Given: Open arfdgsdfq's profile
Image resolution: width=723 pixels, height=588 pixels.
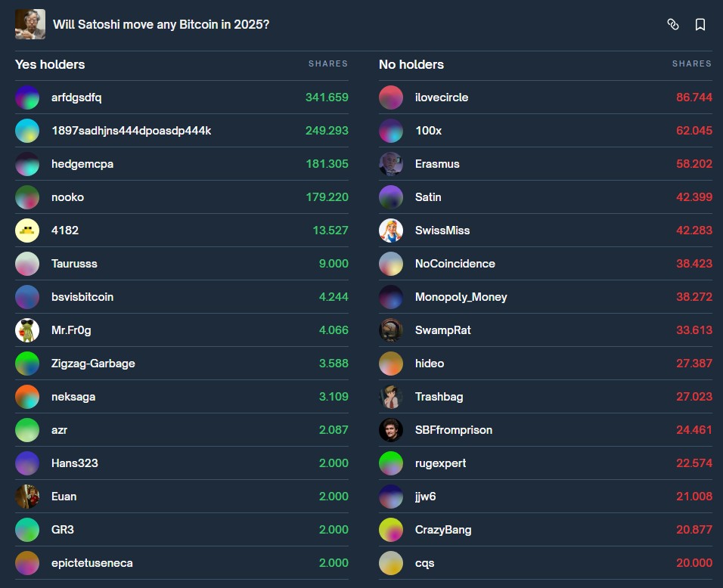Looking at the screenshot, I should click(76, 97).
